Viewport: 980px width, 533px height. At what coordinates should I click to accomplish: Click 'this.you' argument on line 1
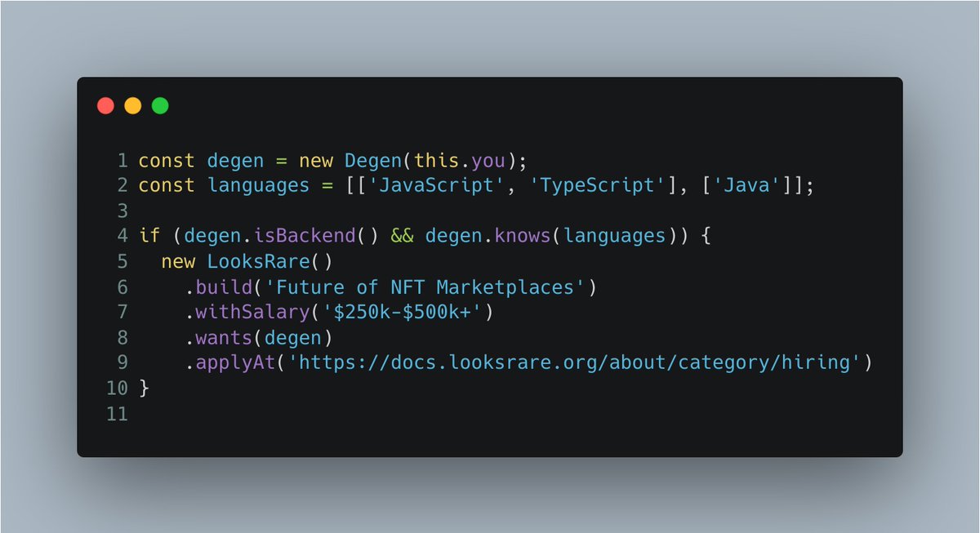click(461, 160)
